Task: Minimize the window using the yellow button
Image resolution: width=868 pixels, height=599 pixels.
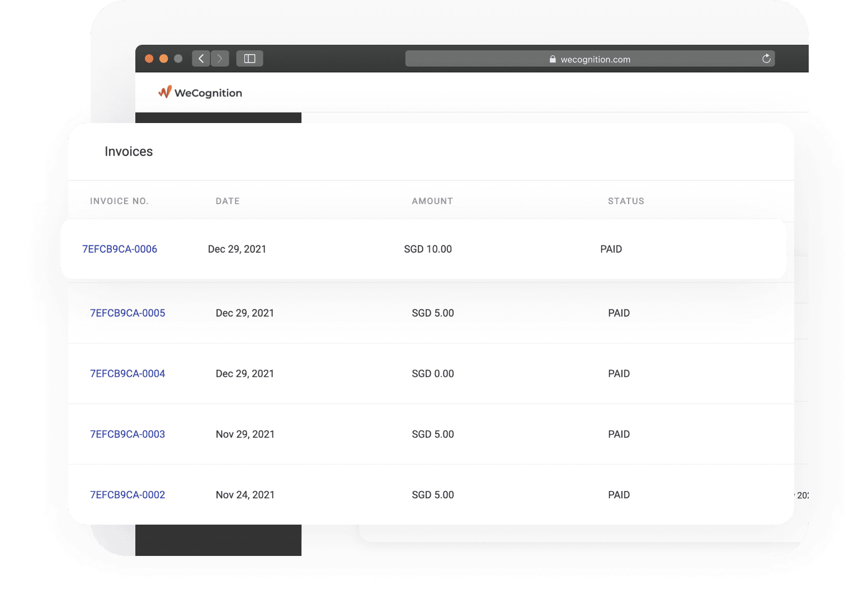Action: pos(164,59)
